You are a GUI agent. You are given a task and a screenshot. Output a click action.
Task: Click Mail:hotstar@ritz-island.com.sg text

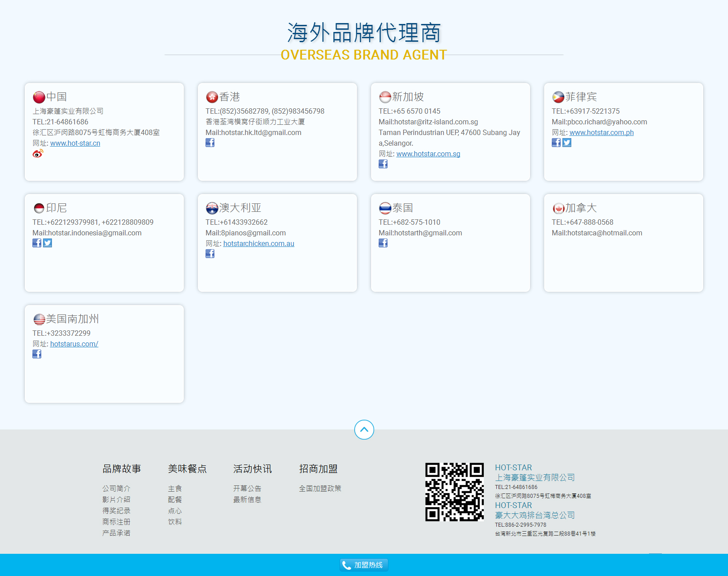click(428, 122)
